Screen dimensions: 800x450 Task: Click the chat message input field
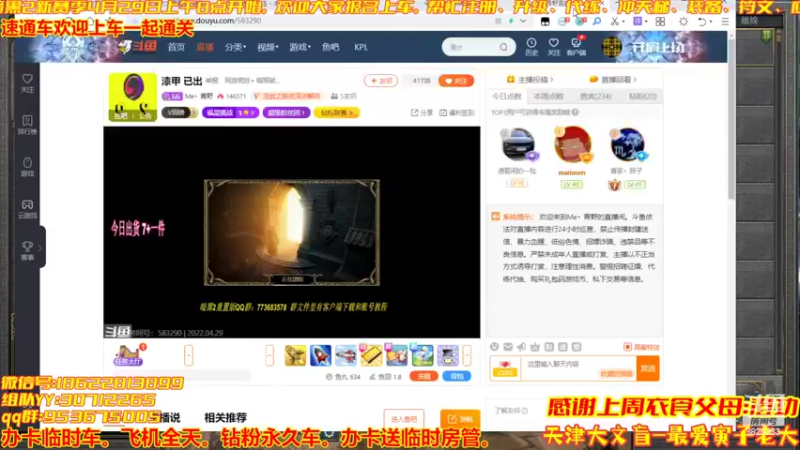click(x=578, y=368)
